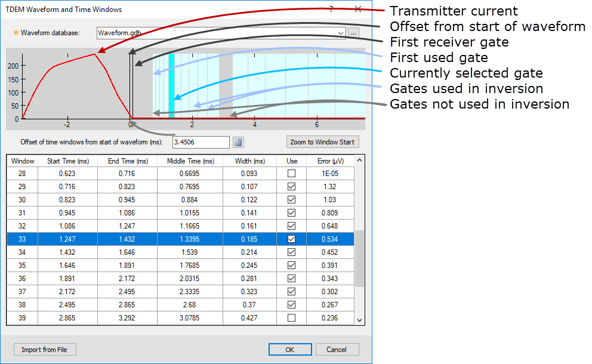Image resolution: width=592 pixels, height=364 pixels.
Task: Click Middle Time cell 1.3395 in selected row
Action: click(x=190, y=239)
